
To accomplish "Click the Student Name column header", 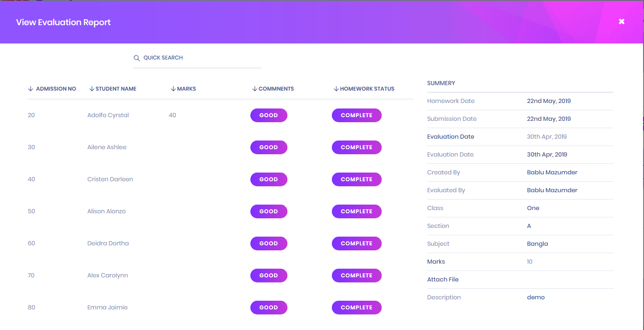I will coord(116,89).
